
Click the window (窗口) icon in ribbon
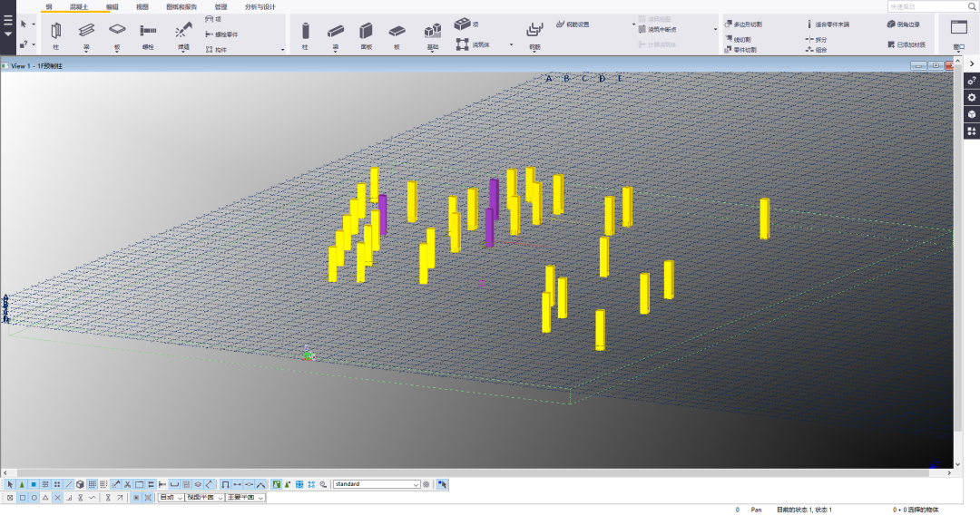tap(958, 27)
